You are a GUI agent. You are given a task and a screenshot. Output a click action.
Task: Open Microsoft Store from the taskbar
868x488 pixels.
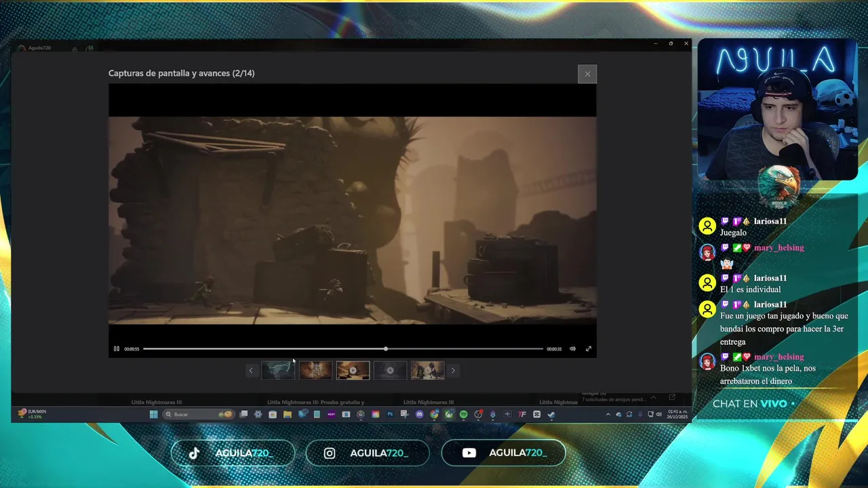click(x=273, y=414)
